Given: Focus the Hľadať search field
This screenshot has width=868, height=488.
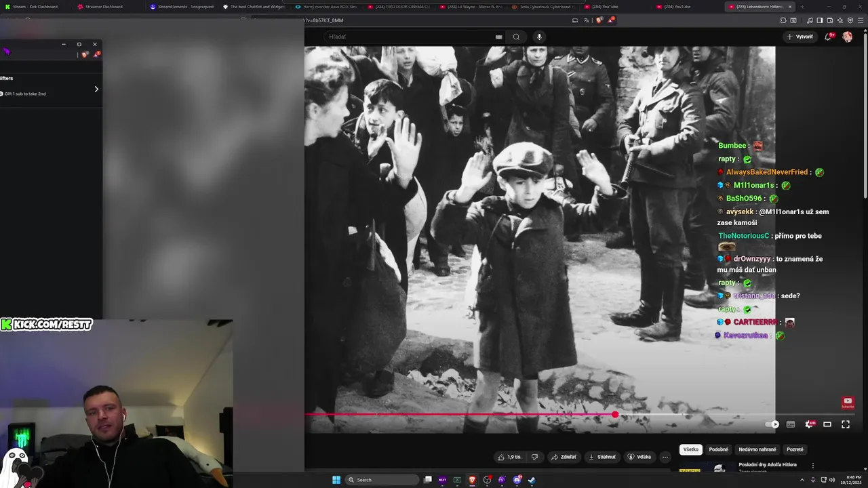Looking at the screenshot, I should tap(414, 37).
